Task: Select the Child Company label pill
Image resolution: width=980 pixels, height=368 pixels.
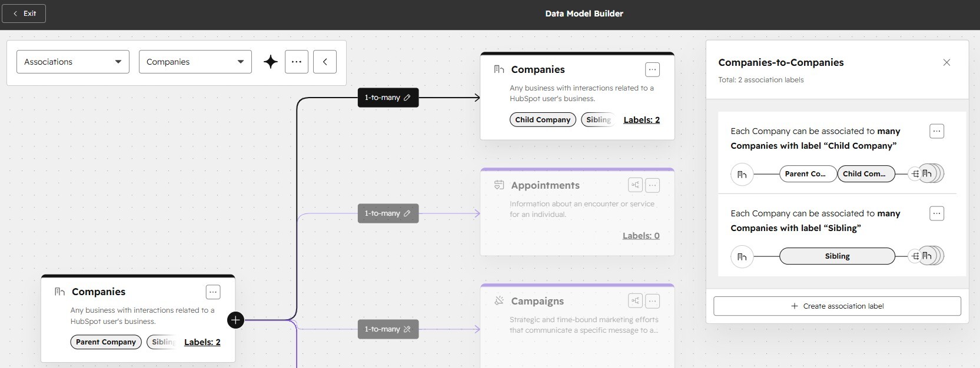Action: [543, 119]
